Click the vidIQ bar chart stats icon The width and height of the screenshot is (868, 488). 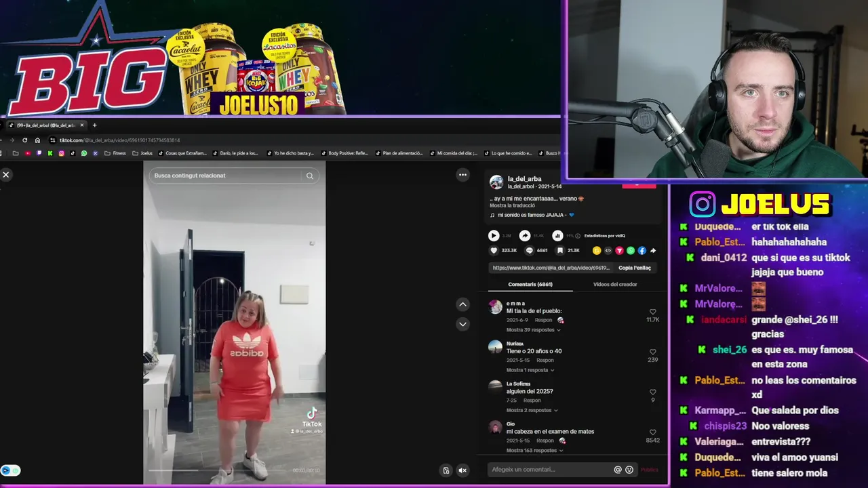(557, 236)
